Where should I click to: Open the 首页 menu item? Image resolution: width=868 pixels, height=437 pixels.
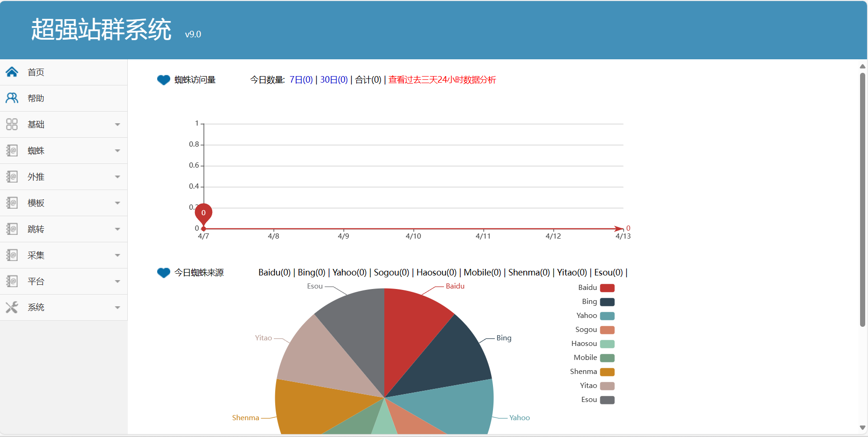63,72
